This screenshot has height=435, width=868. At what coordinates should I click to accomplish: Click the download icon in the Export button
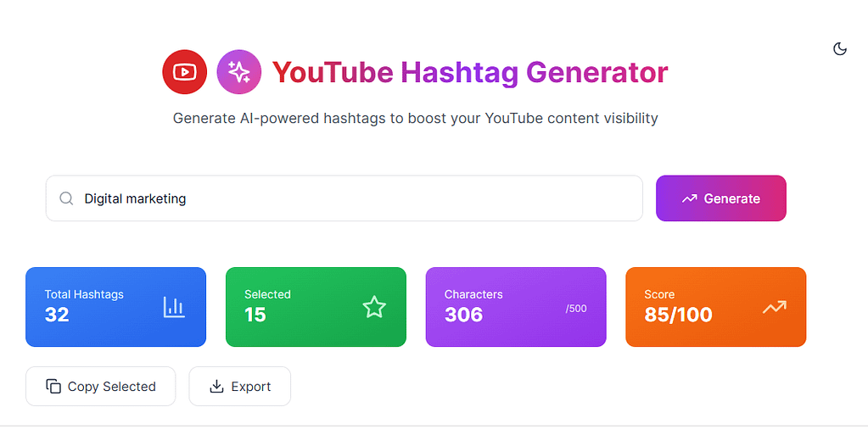point(216,387)
